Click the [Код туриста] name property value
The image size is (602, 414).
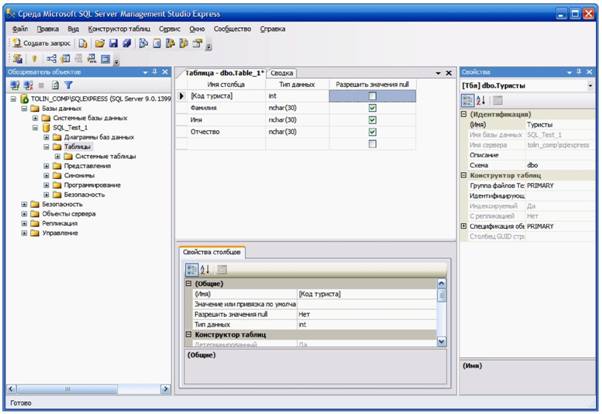click(367, 294)
